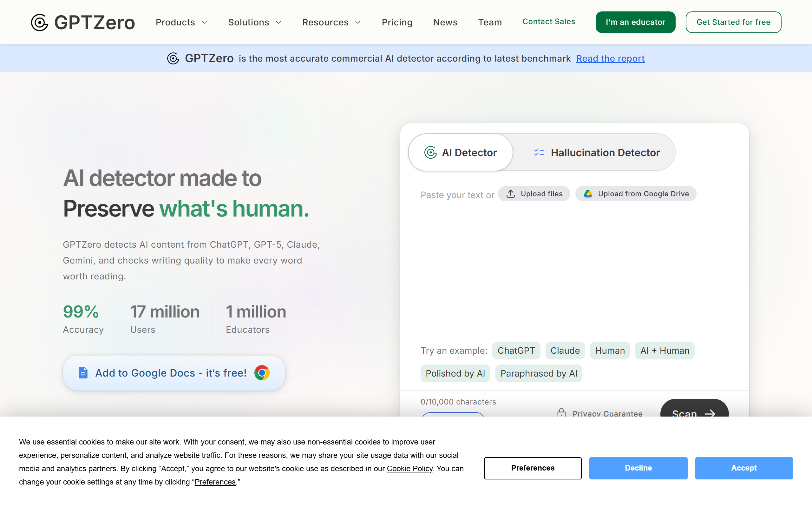This screenshot has height=508, width=812.
Task: Click the Upload files button
Action: pyautogui.click(x=534, y=194)
